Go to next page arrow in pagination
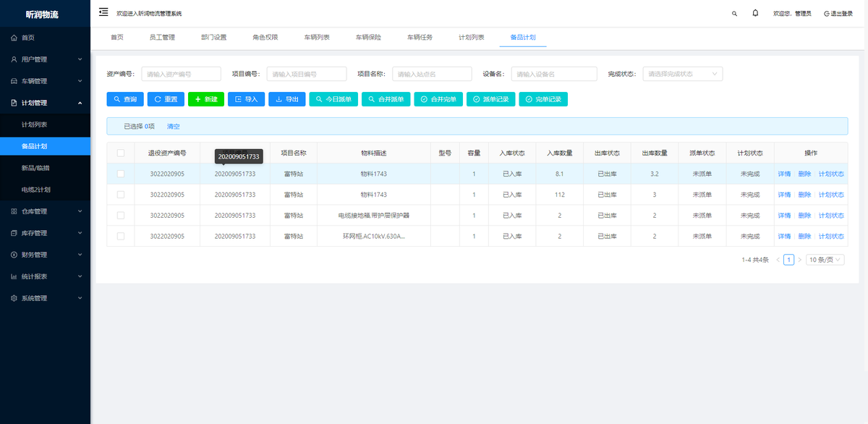The height and width of the screenshot is (424, 868). coord(799,260)
